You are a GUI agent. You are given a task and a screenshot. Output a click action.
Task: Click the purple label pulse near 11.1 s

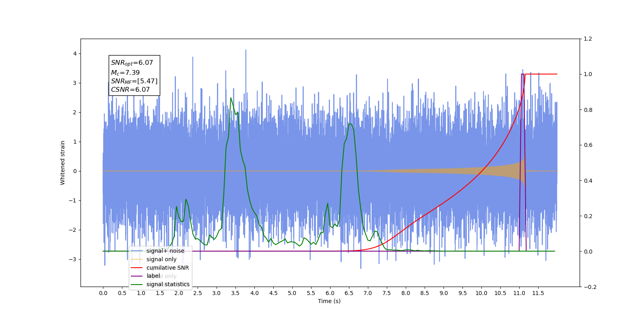point(522,74)
